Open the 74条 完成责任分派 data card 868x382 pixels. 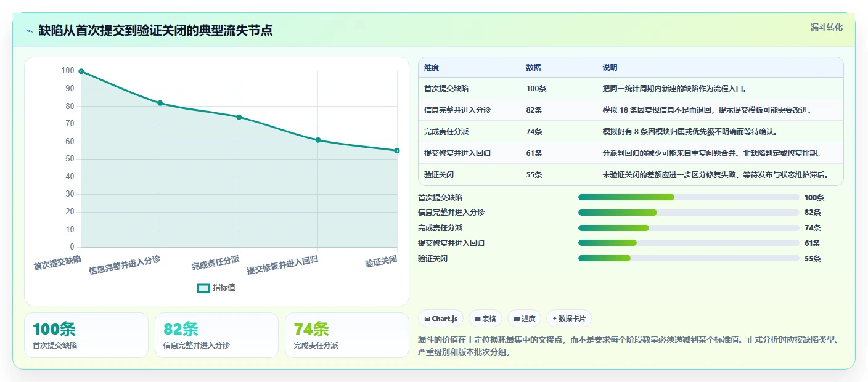pyautogui.click(x=347, y=335)
